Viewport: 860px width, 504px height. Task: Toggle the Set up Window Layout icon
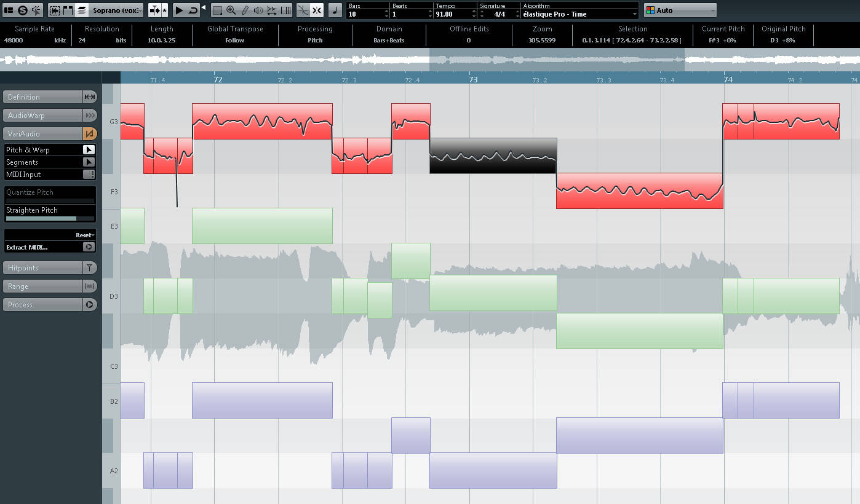pos(9,10)
